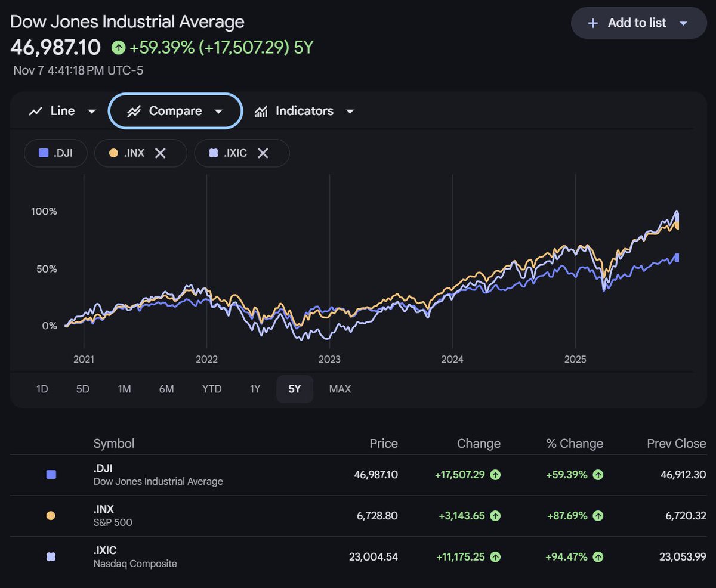This screenshot has height=588, width=716.
Task: Choose the 1Y time range
Action: click(255, 389)
